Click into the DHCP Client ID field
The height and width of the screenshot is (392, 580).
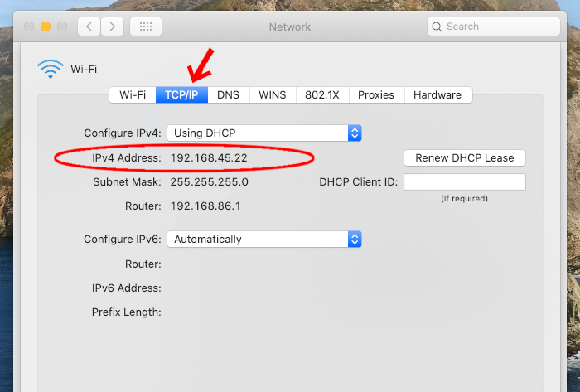coord(465,182)
